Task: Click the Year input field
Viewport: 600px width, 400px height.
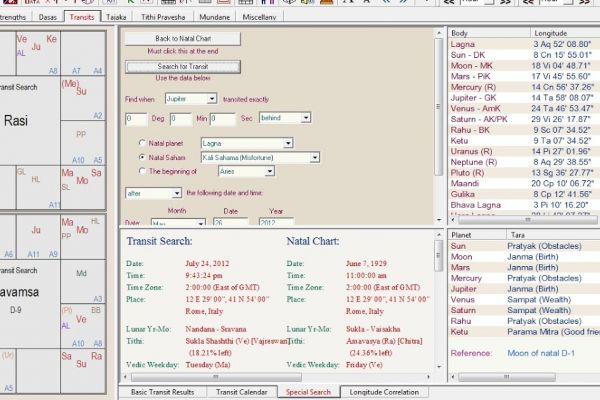Action: point(274,222)
